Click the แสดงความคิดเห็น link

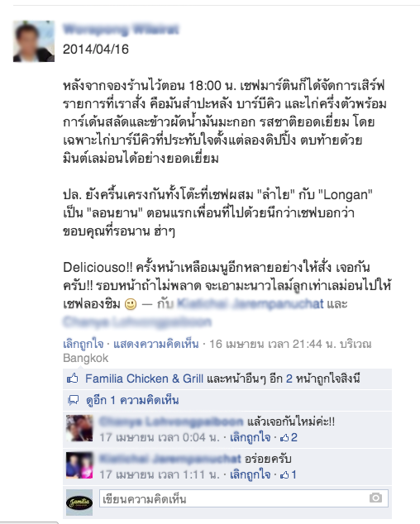tap(155, 344)
